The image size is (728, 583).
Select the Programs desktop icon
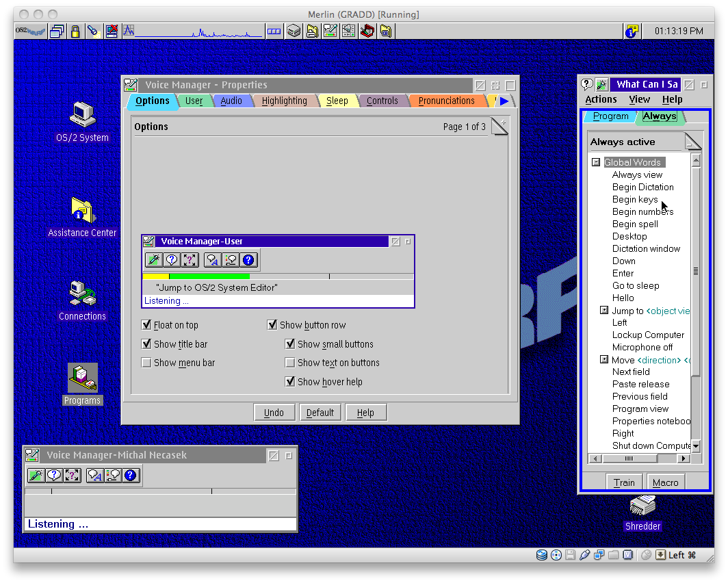tap(82, 385)
